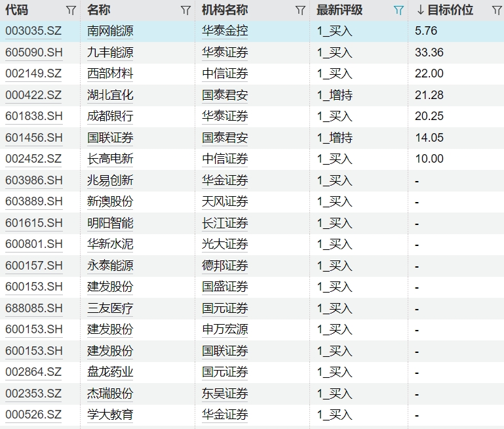Click the sort arrow beside 目标价位

(420, 10)
